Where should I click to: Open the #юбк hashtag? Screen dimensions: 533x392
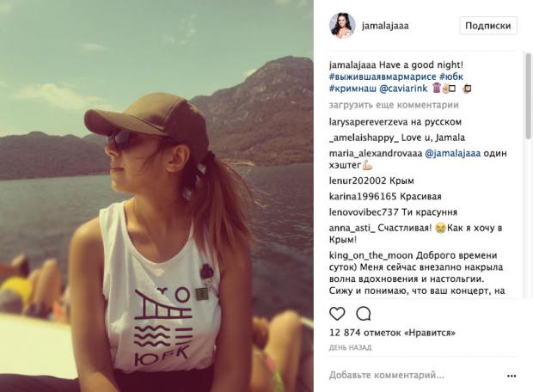pos(451,77)
